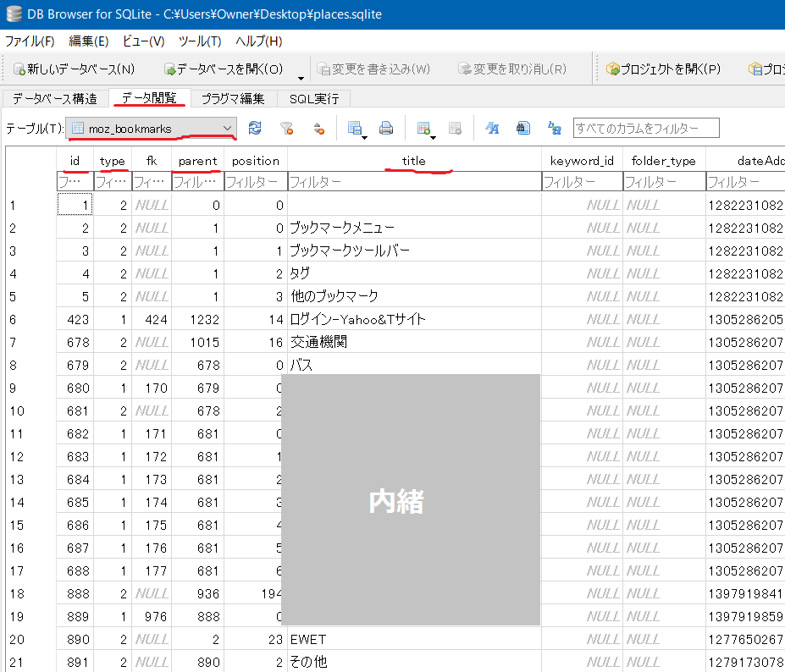Viewport: 785px width, 672px height.
Task: Click the clear all filters icon
Action: [x=286, y=128]
